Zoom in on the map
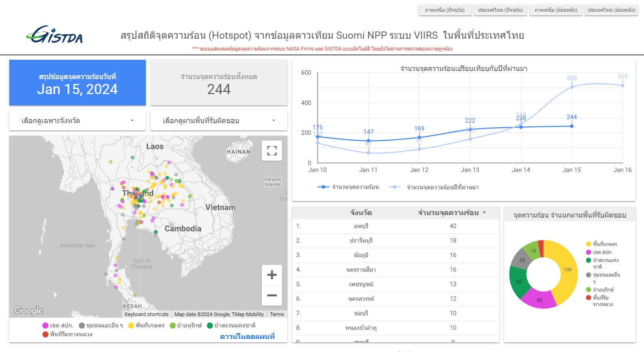The height and width of the screenshot is (352, 644). pyautogui.click(x=272, y=275)
